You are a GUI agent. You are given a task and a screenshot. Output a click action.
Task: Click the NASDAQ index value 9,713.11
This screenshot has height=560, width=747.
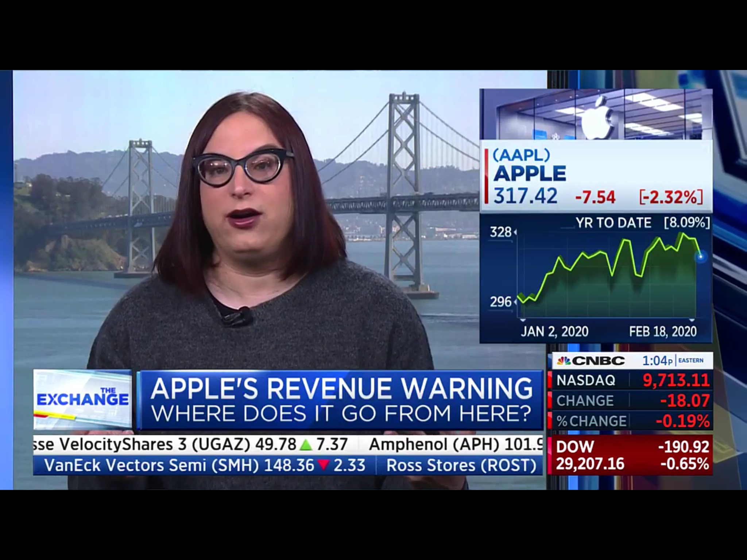[676, 380]
